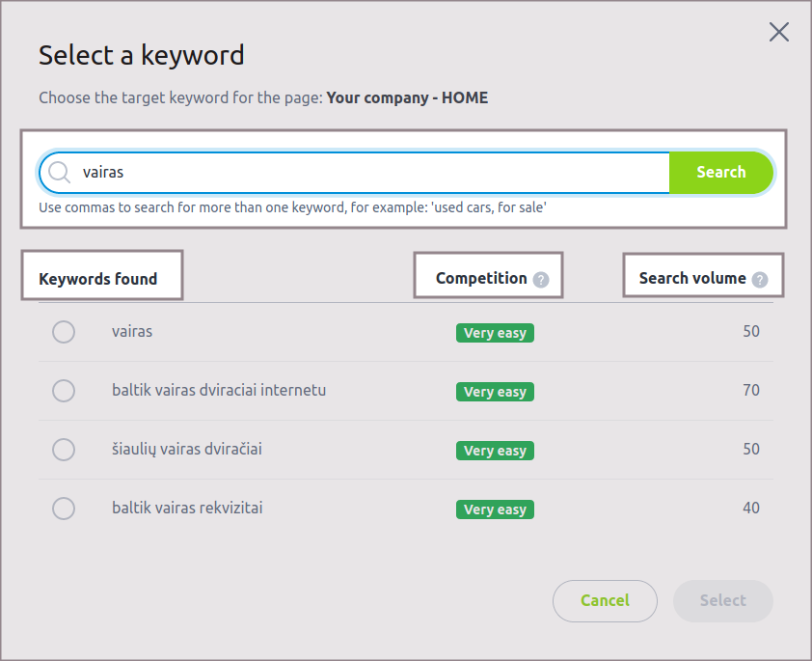Screen dimensions: 812x661
Task: Close the Select a keyword dialog
Action: [778, 32]
